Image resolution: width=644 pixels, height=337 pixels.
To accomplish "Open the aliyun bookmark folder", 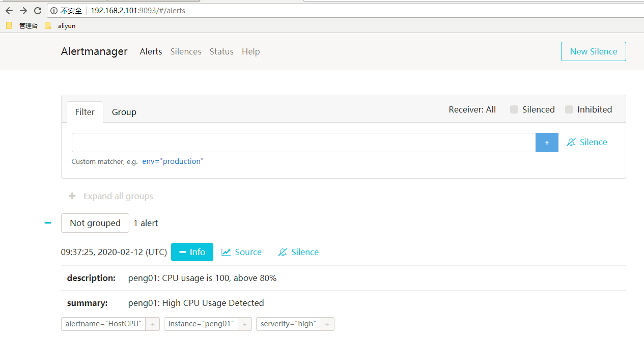I will (x=60, y=25).
